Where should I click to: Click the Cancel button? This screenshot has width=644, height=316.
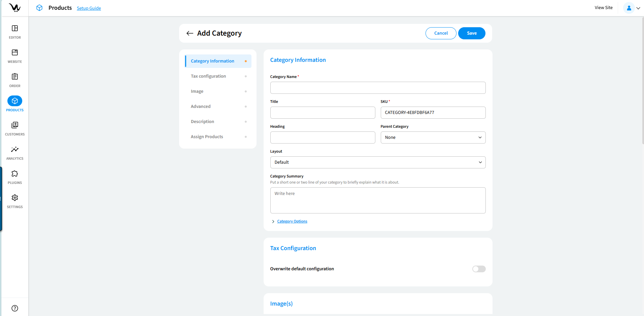tap(441, 33)
